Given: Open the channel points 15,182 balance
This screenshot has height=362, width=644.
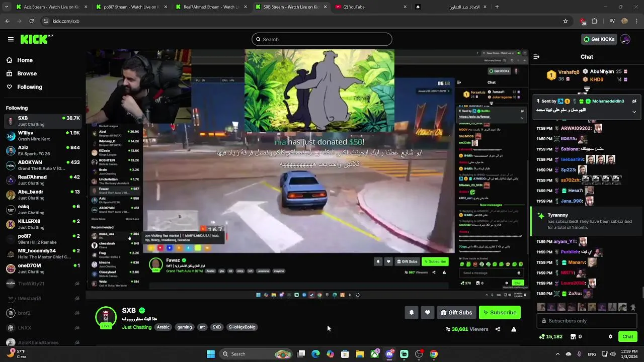Looking at the screenshot, I should pos(551,336).
